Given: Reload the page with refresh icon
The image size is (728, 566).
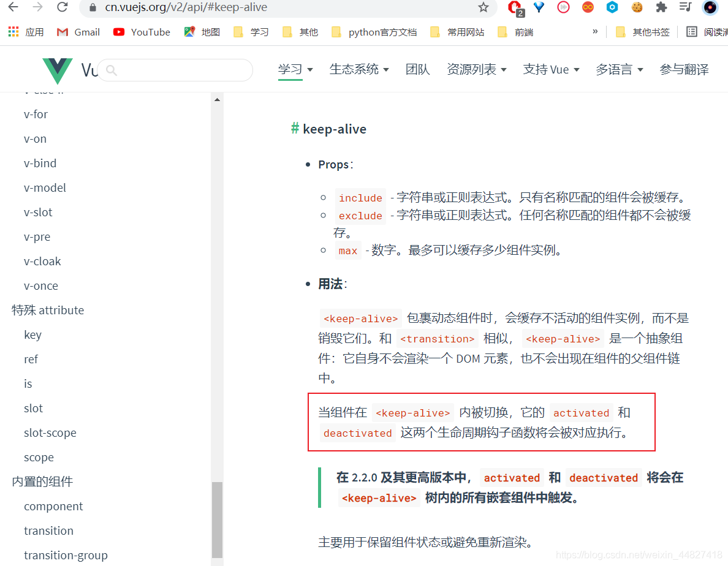Looking at the screenshot, I should tap(63, 7).
